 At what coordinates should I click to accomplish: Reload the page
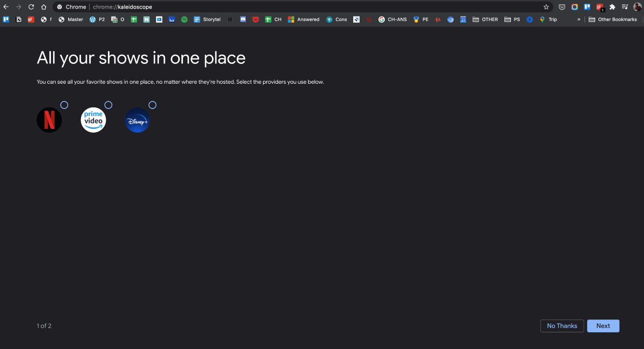tap(31, 7)
